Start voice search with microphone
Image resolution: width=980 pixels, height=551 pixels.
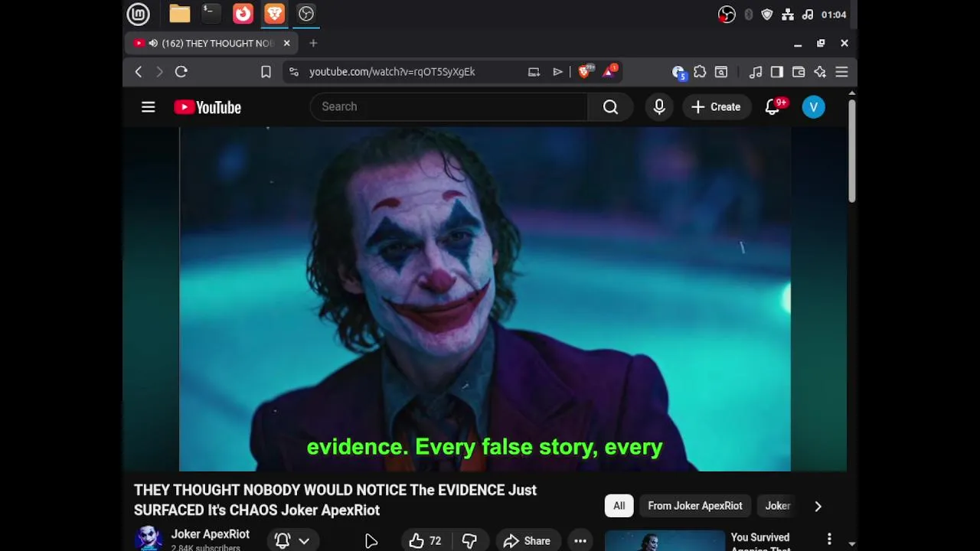click(x=659, y=107)
